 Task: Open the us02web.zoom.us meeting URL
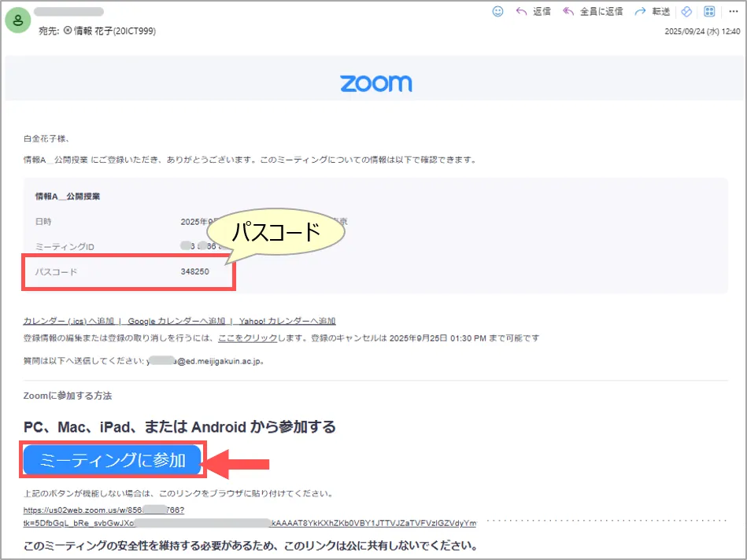[104, 510]
